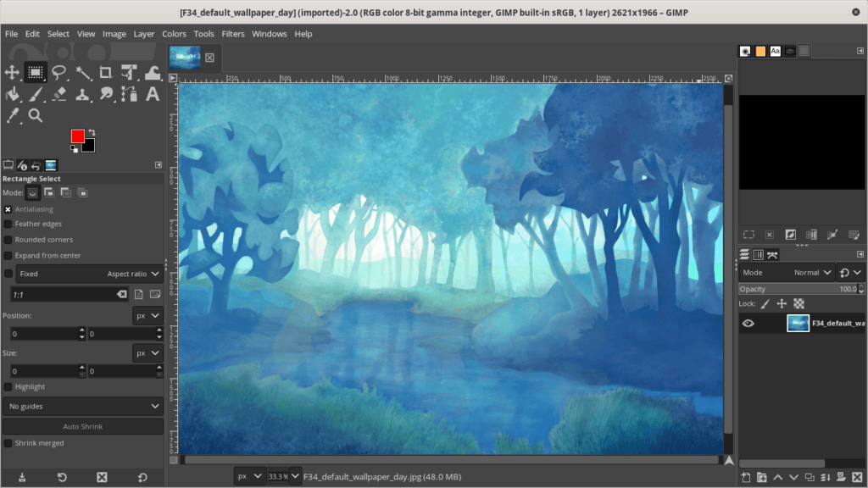
Task: Select the Move tool
Action: click(13, 72)
